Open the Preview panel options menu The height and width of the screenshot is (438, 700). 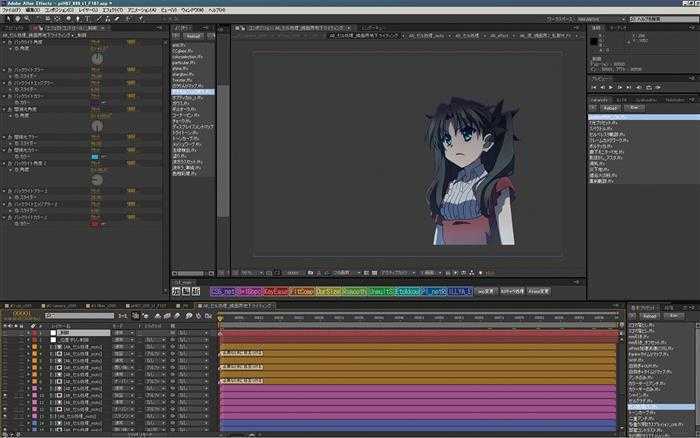click(693, 79)
